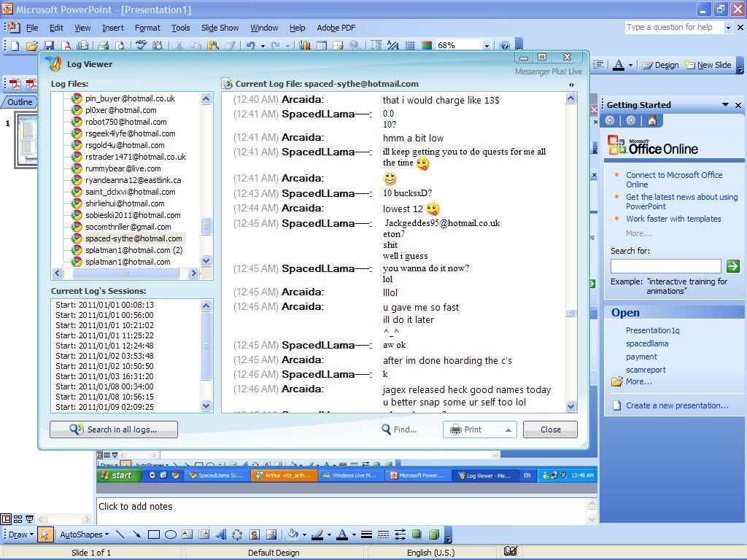Click the Search for input field
Image resolution: width=747 pixels, height=560 pixels.
tap(665, 265)
